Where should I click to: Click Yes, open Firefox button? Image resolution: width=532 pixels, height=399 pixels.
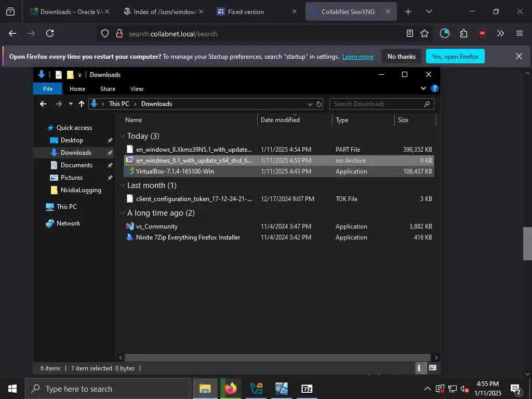click(455, 56)
